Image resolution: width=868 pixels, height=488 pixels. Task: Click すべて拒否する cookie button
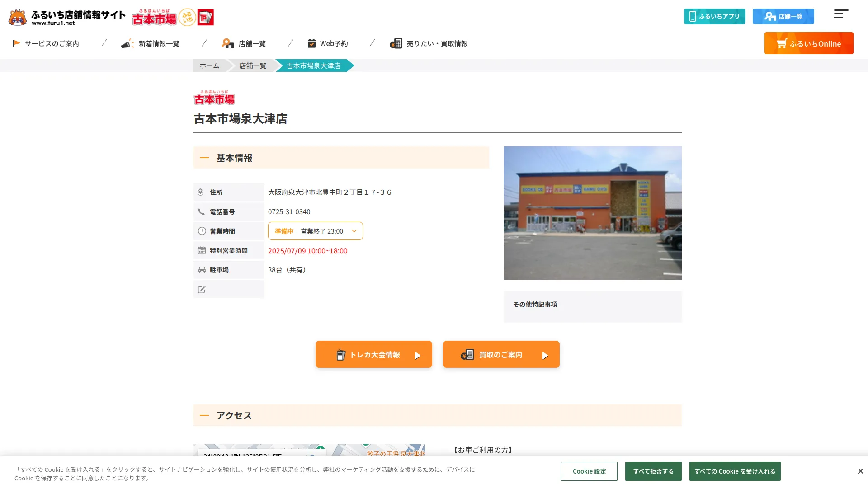pos(653,471)
